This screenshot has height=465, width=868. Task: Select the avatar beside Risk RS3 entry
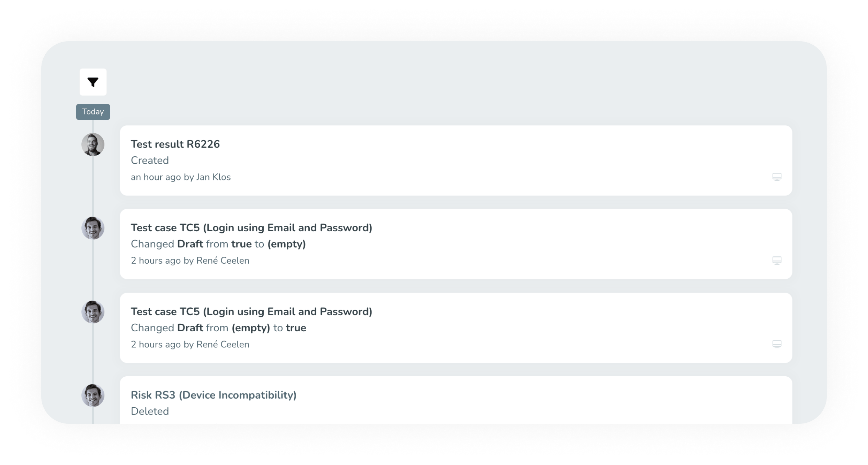93,396
